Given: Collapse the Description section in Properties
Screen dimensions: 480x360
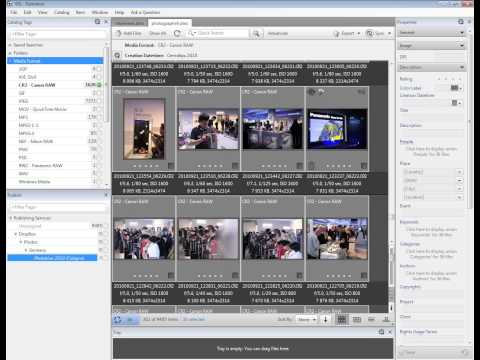Looking at the screenshot, I should tap(461, 67).
